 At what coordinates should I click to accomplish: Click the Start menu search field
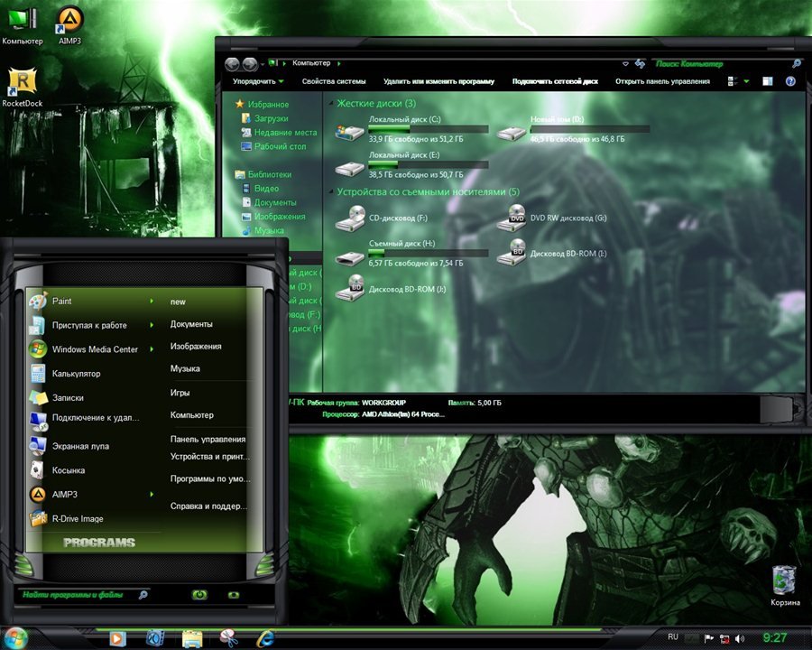[77, 595]
